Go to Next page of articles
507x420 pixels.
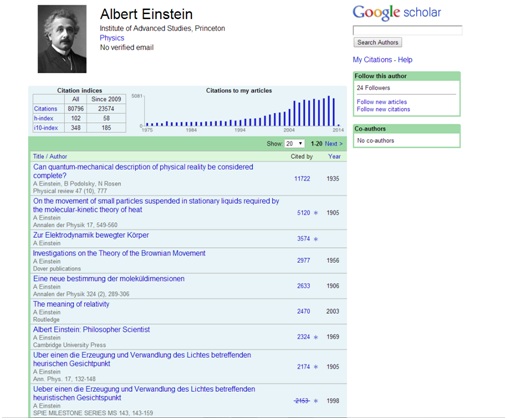pos(333,144)
